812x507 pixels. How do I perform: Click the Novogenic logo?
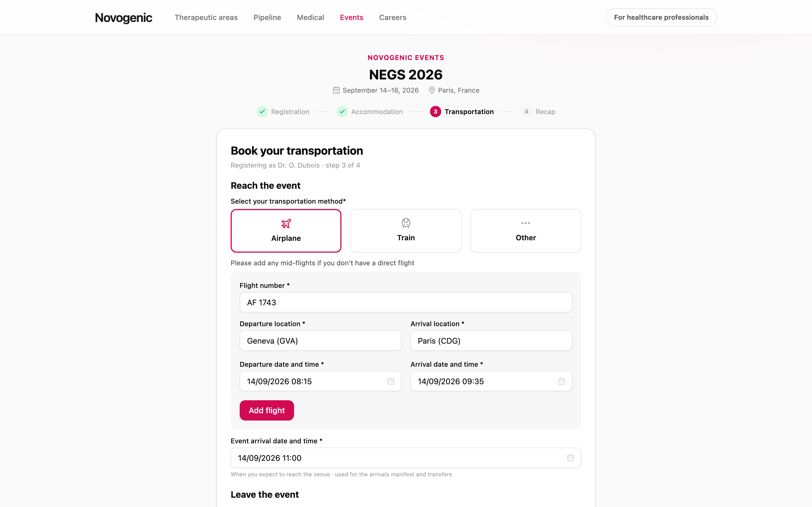tap(123, 18)
